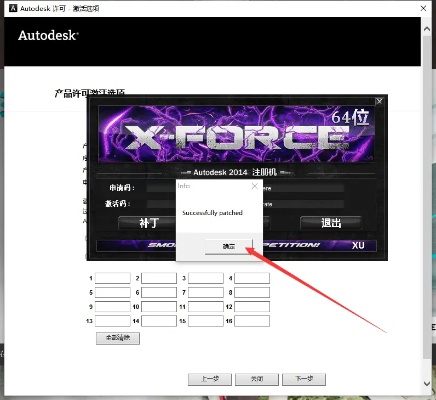Click activation code box number 12

(252, 307)
